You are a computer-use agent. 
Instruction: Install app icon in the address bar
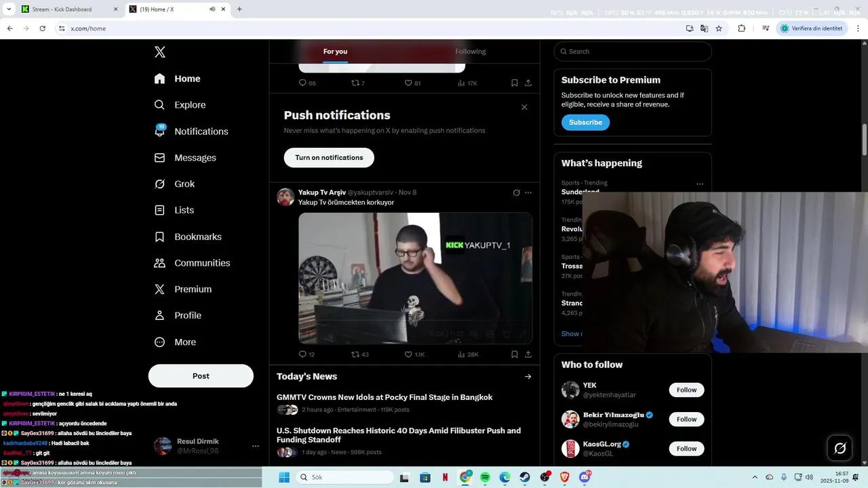tap(690, 28)
